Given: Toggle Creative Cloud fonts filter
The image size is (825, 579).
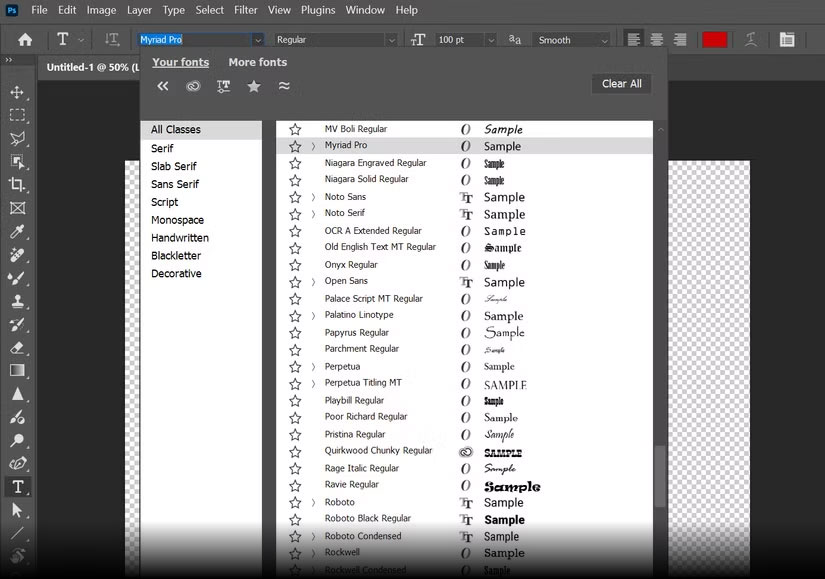Looking at the screenshot, I should point(194,86).
